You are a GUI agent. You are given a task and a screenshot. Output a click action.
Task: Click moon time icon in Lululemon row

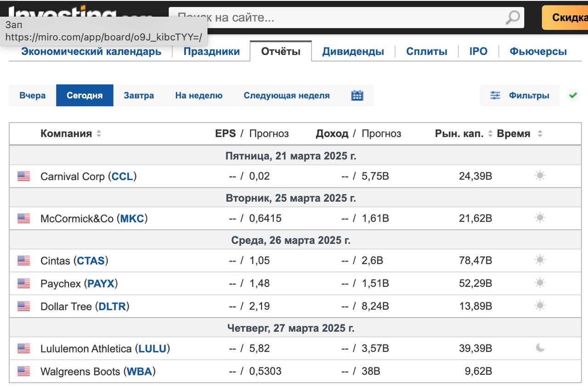(x=540, y=348)
